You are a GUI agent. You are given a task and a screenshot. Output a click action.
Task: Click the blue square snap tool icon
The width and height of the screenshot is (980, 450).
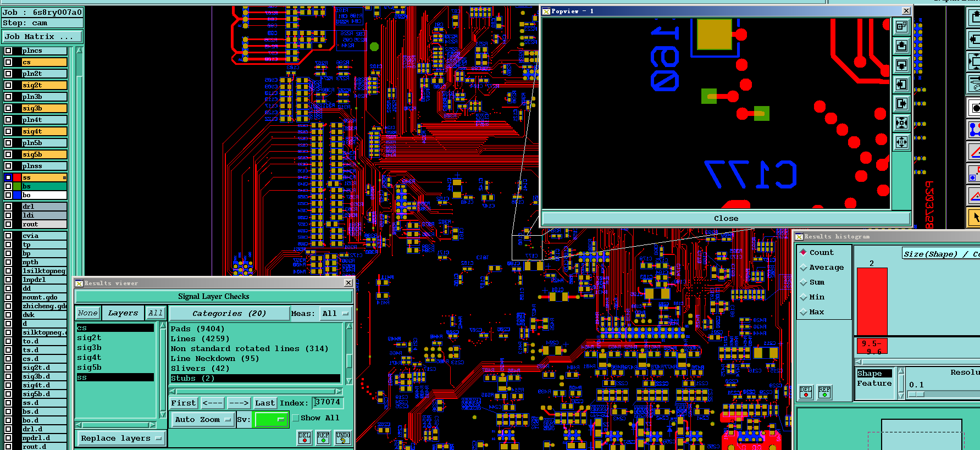point(974,173)
